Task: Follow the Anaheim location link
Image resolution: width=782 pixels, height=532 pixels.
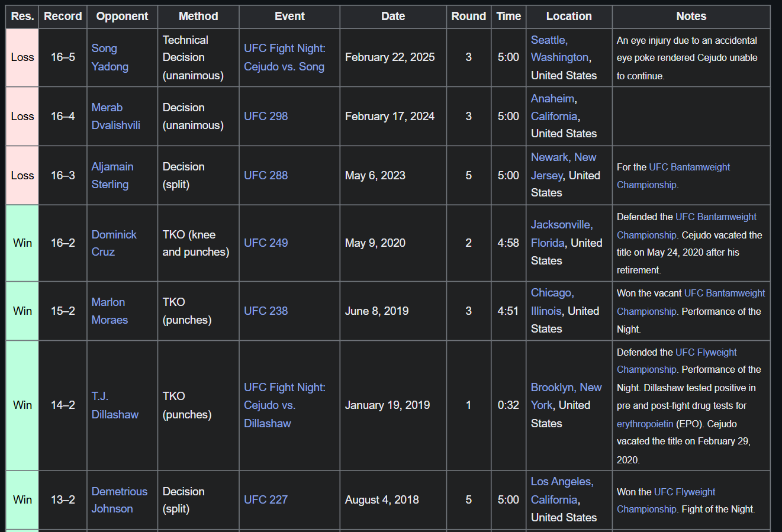Action: coord(552,98)
